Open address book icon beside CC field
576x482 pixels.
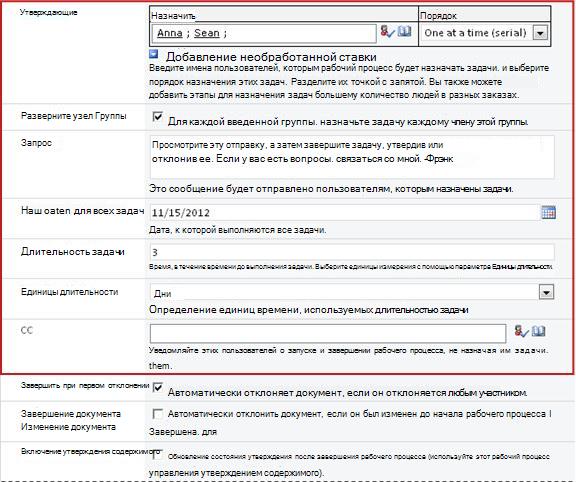(x=539, y=331)
